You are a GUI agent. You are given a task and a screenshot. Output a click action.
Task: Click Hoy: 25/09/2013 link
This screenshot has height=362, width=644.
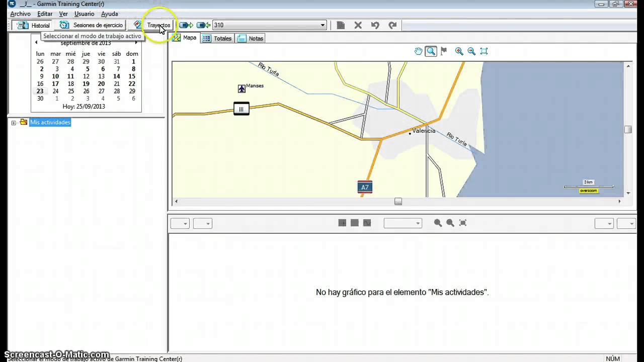pos(84,107)
